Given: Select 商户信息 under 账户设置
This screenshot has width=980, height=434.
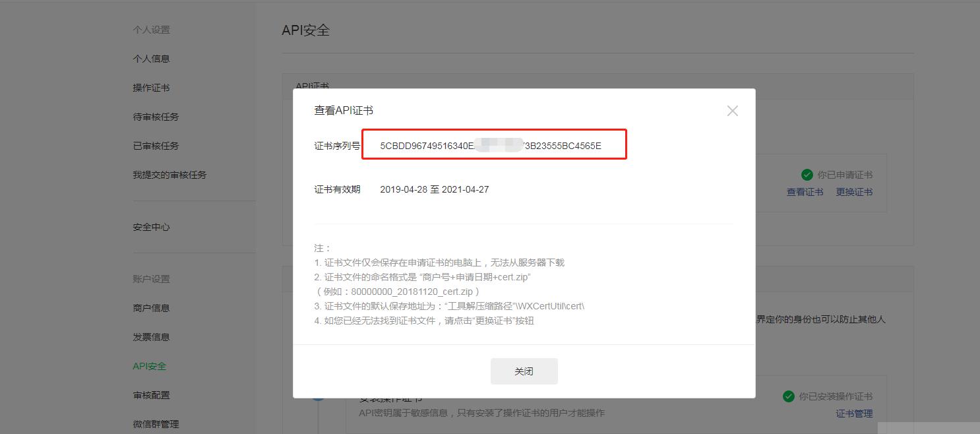Looking at the screenshot, I should click(x=150, y=307).
